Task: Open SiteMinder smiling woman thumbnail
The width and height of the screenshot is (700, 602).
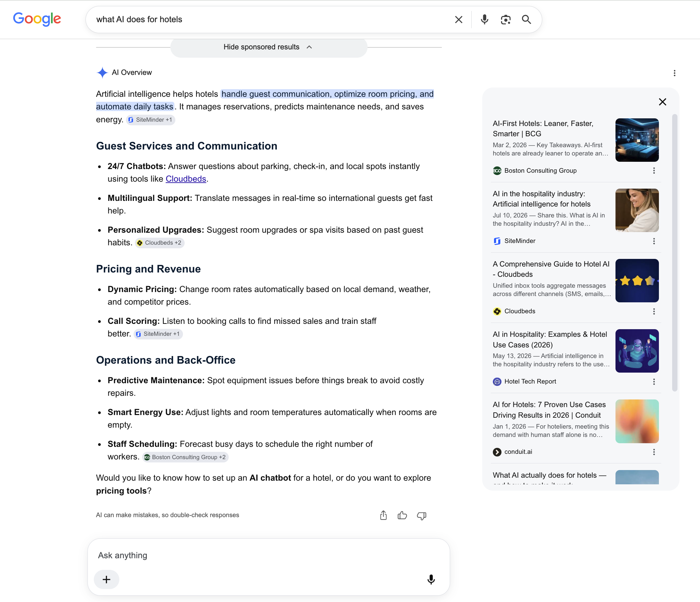Action: [637, 210]
